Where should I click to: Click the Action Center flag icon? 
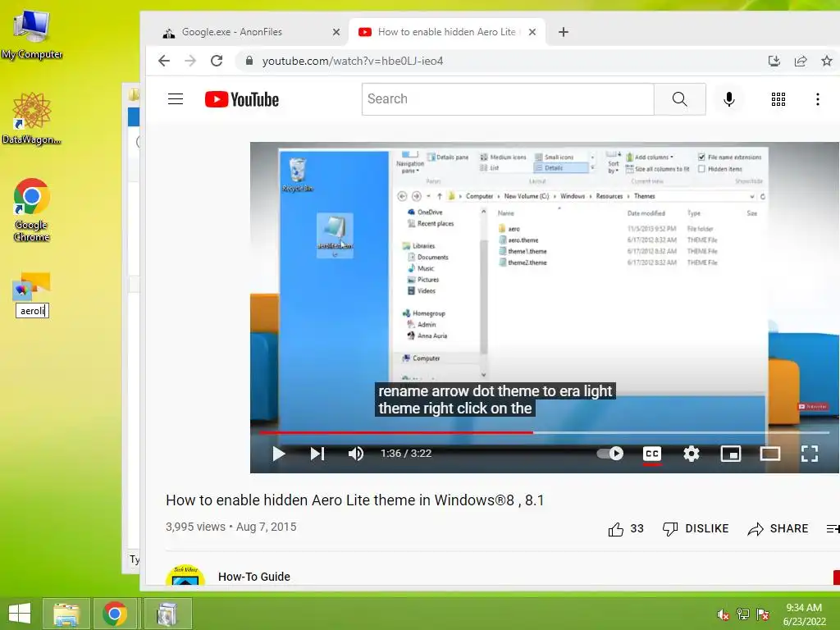(x=763, y=614)
